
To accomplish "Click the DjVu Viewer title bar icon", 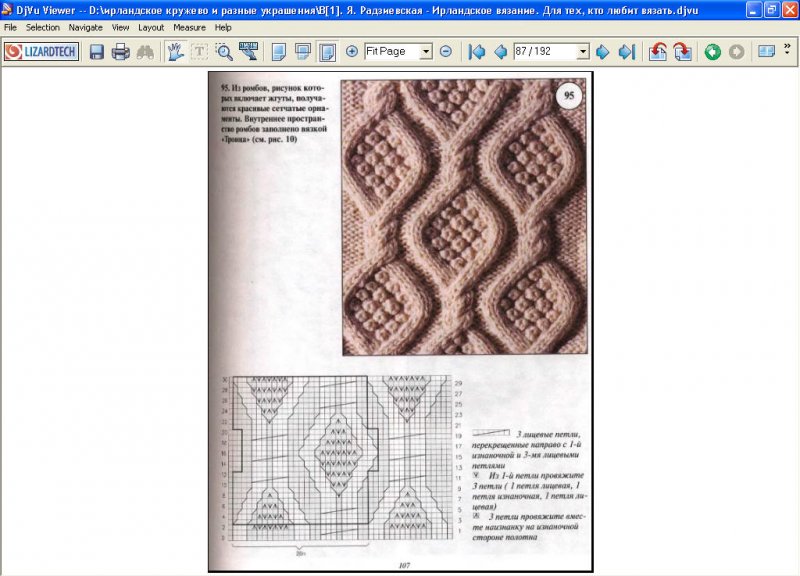I will coord(7,10).
